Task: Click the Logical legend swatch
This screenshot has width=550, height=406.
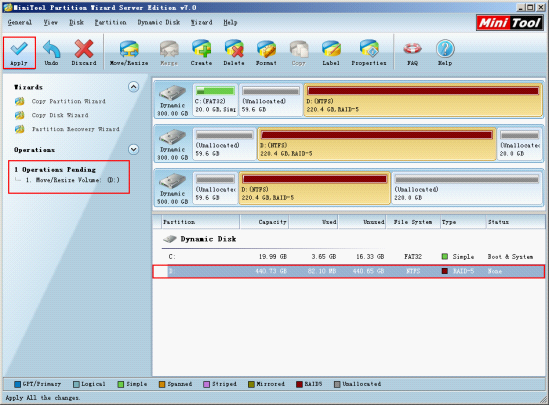Action: (x=76, y=384)
